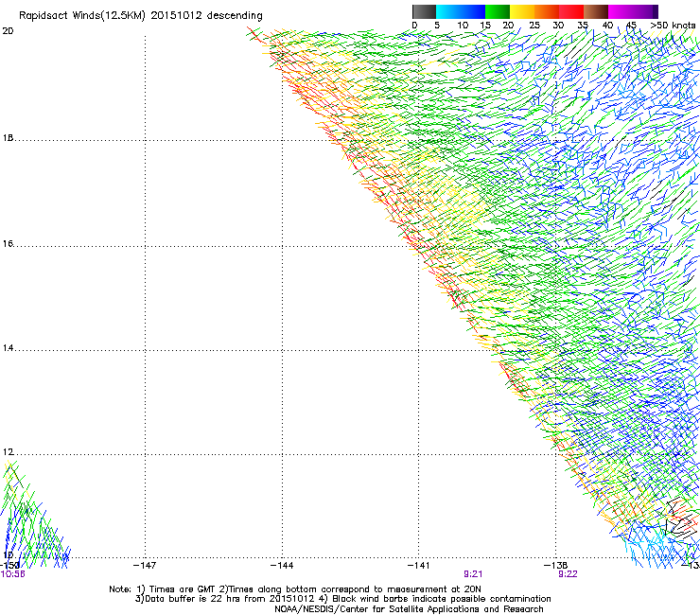The width and height of the screenshot is (700, 615).
Task: Click the title text 'Rapidscat Winds(12.5KM) 20151012 descending'
Action: point(141,15)
